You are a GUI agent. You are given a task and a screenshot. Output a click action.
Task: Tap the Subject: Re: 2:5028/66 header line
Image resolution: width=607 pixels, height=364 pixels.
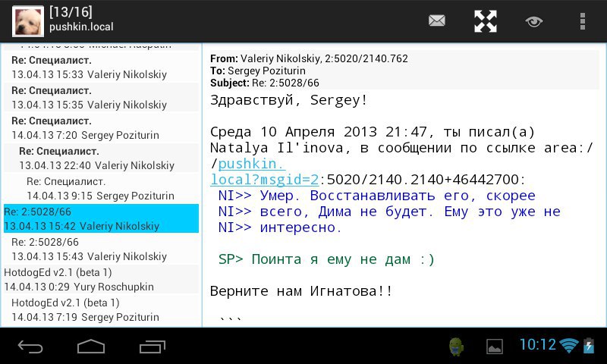pyautogui.click(x=265, y=83)
